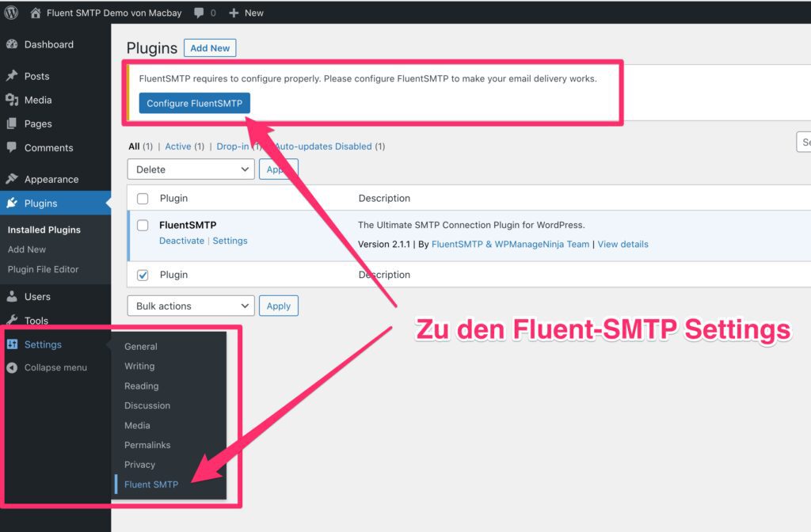Click the WordPress logo icon
This screenshot has height=532, width=811.
[11, 13]
